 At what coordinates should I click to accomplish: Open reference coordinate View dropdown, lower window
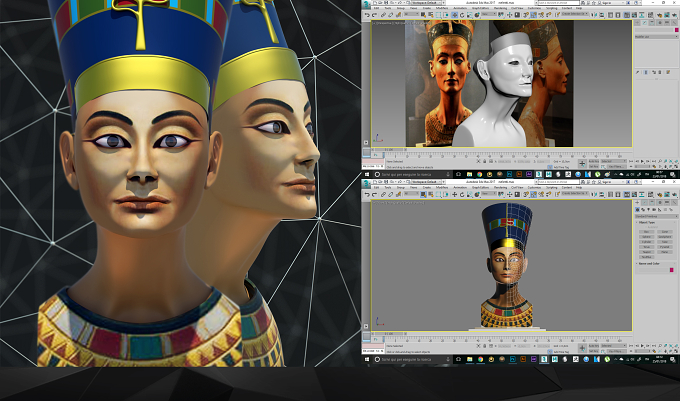[x=489, y=193]
